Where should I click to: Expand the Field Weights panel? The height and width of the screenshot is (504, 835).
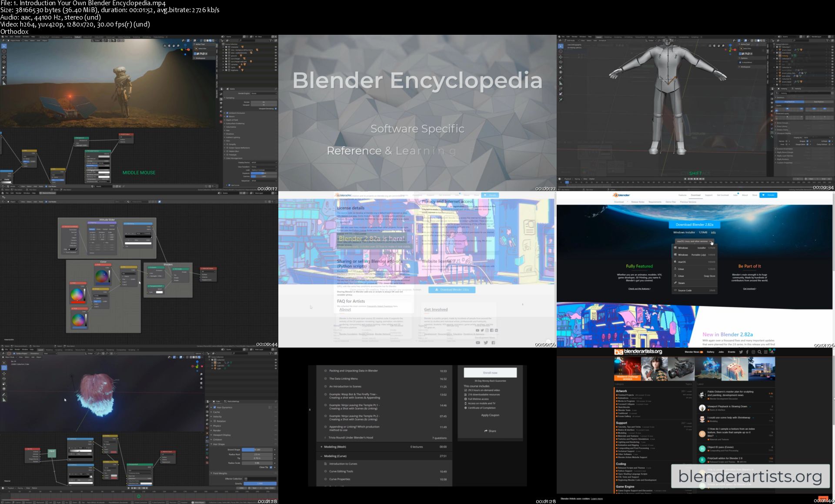coord(220,473)
